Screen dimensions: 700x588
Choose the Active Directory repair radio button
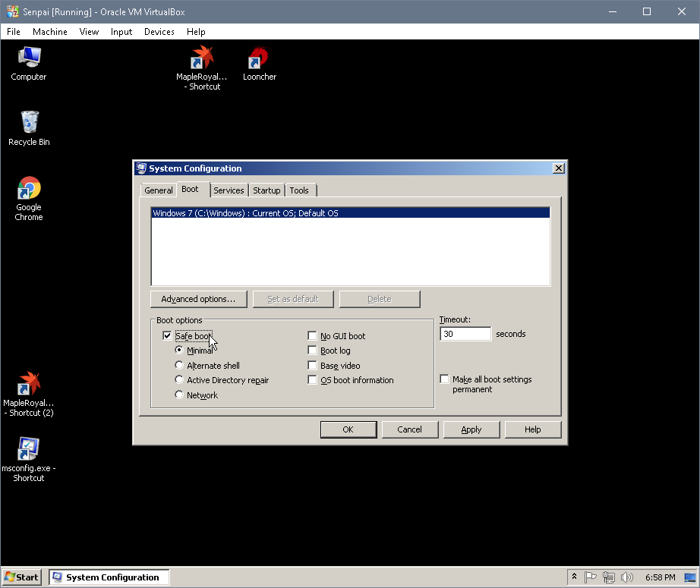coord(179,379)
